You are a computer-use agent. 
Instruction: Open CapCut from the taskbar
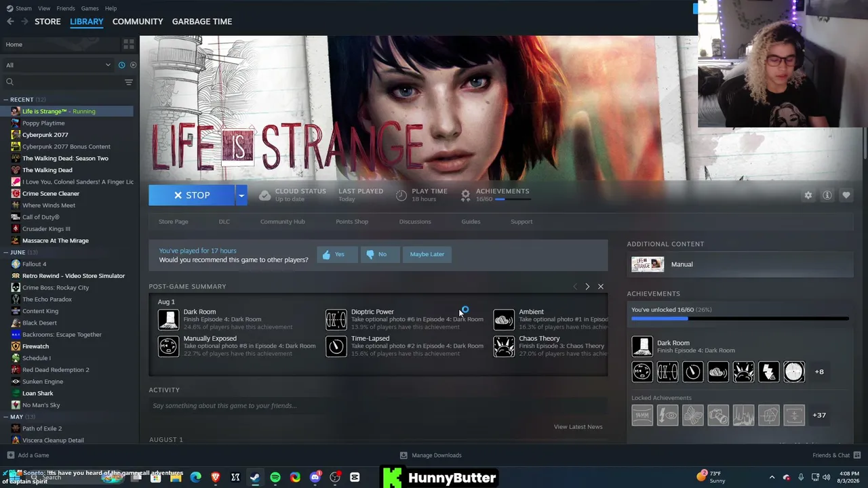pos(355,478)
